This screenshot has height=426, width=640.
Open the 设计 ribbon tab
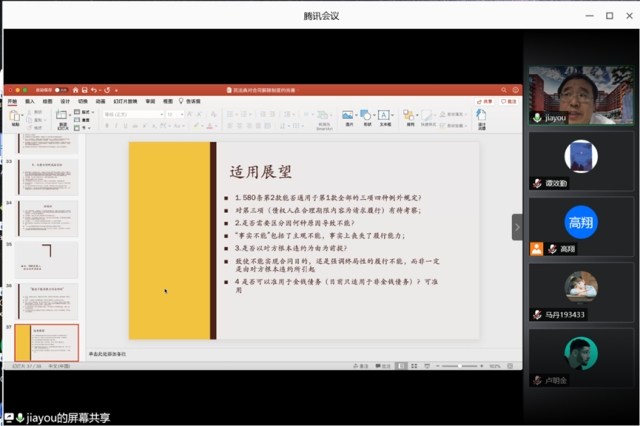[65, 101]
